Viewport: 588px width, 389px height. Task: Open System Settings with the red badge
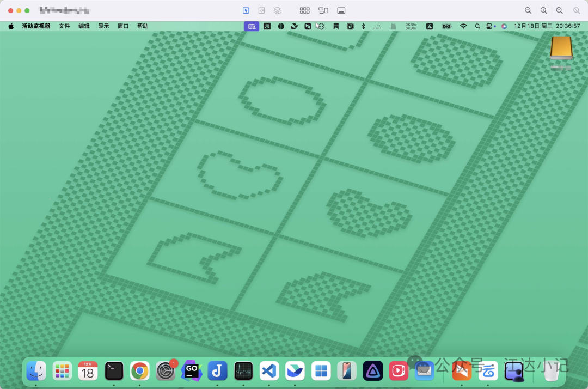166,371
